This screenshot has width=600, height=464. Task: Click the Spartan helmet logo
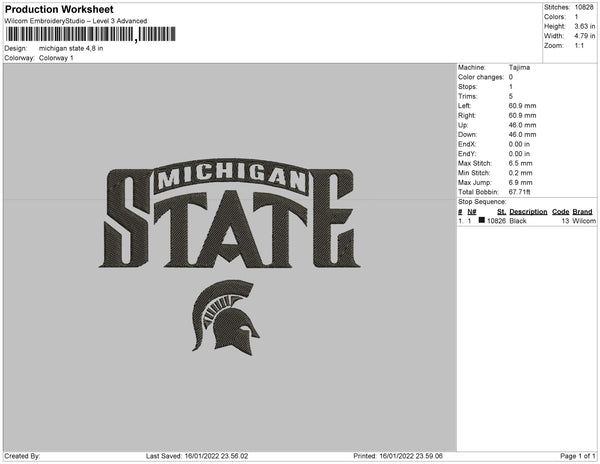coord(226,317)
